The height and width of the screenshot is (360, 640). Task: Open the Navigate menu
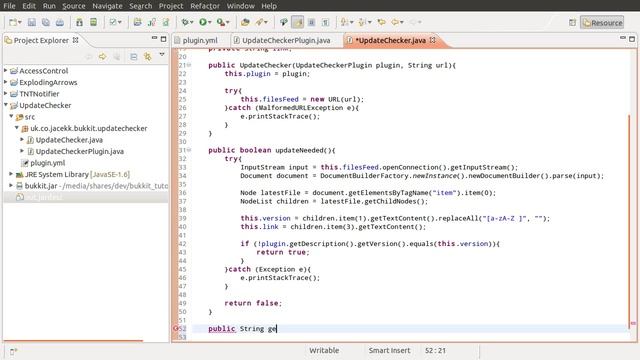pyautogui.click(x=107, y=6)
